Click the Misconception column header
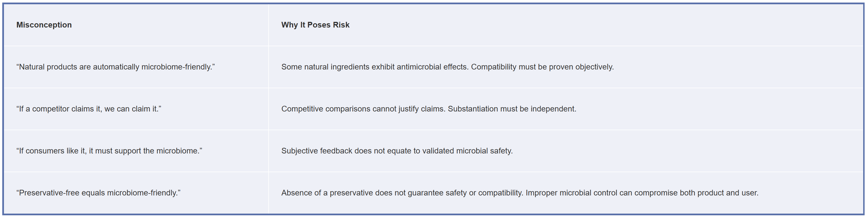This screenshot has width=868, height=217. coord(44,25)
